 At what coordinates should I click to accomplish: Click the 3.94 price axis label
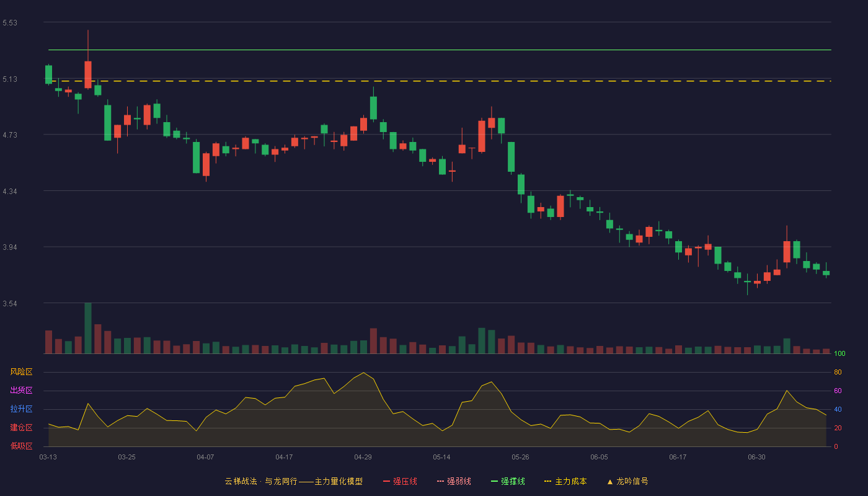click(x=10, y=247)
